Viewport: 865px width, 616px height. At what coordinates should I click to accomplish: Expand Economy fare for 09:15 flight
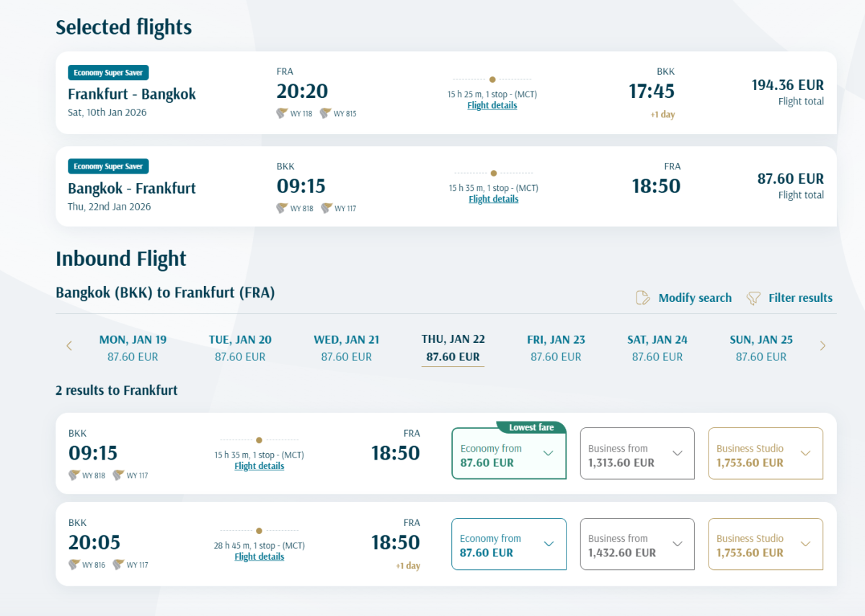click(548, 454)
